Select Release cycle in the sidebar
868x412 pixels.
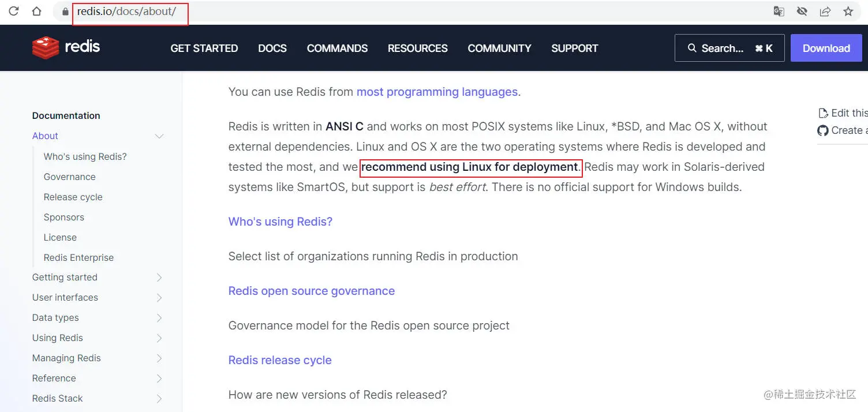tap(73, 197)
